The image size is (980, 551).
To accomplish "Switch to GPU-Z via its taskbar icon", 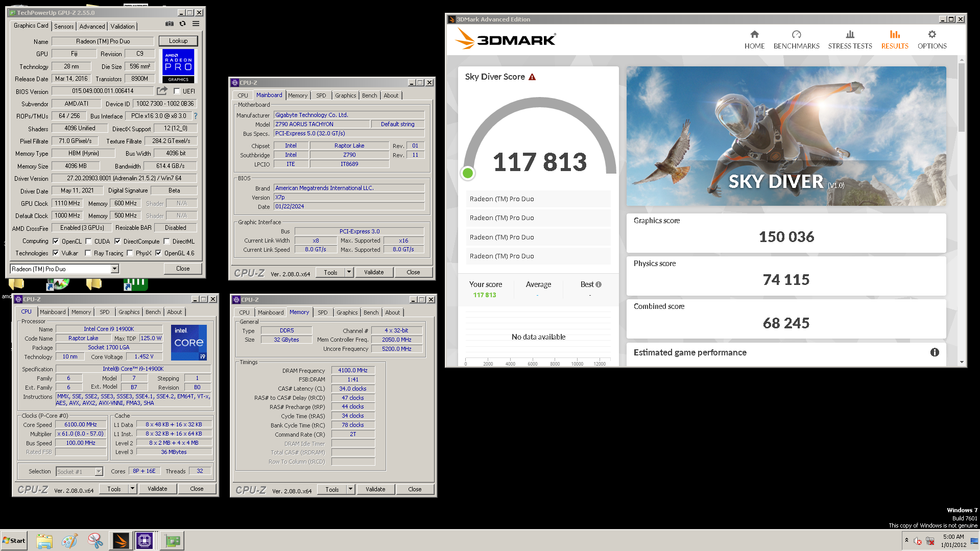I will click(173, 541).
